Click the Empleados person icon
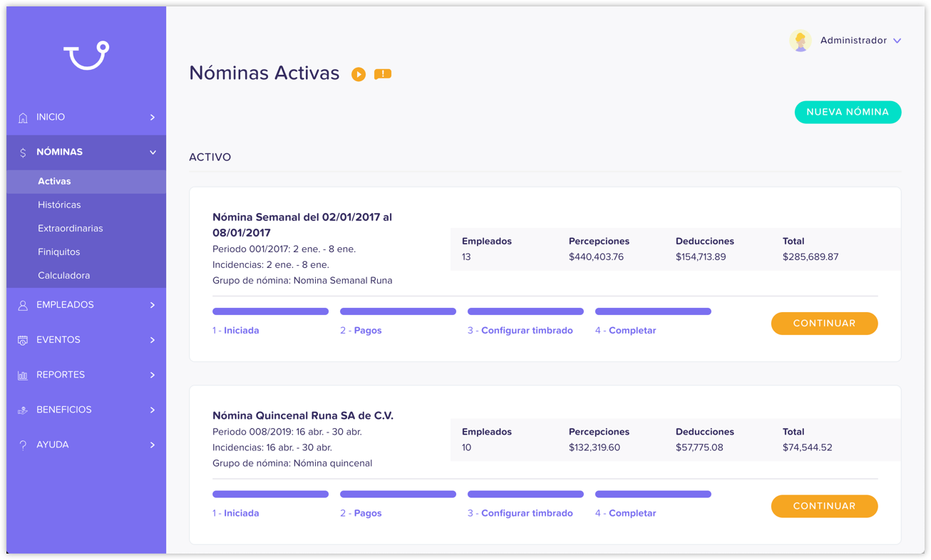Image resolution: width=931 pixels, height=560 pixels. point(23,305)
